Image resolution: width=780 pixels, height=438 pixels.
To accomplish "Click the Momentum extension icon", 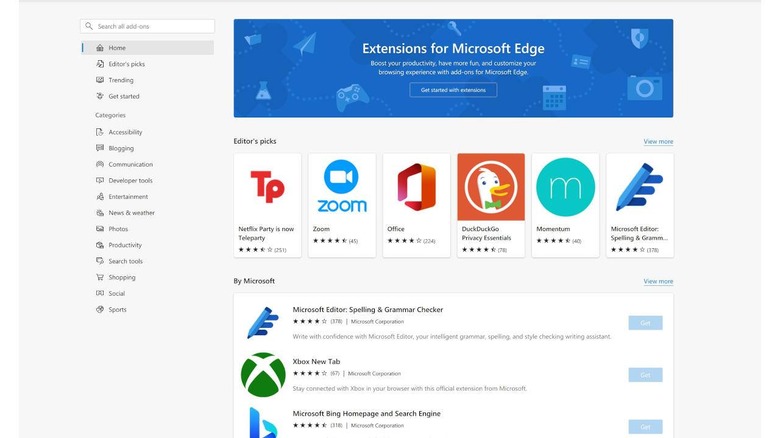I will point(565,188).
